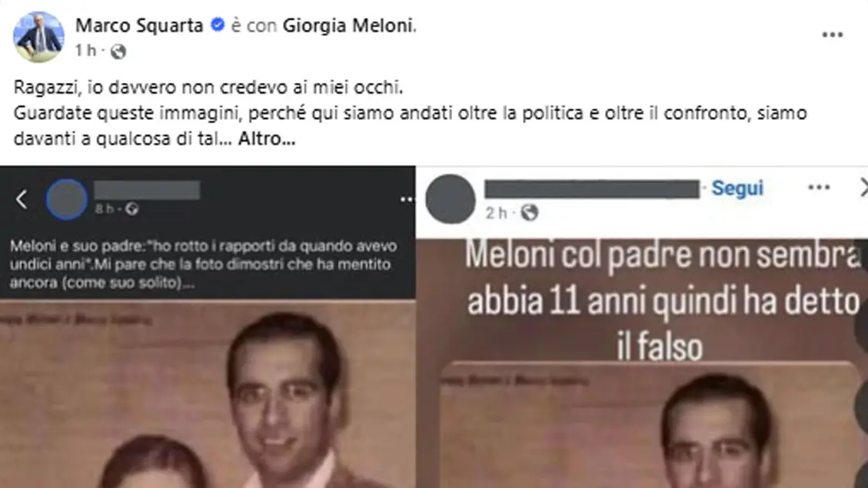The width and height of the screenshot is (868, 488).
Task: Click the public globe icon beside 1 h
Action: (118, 51)
